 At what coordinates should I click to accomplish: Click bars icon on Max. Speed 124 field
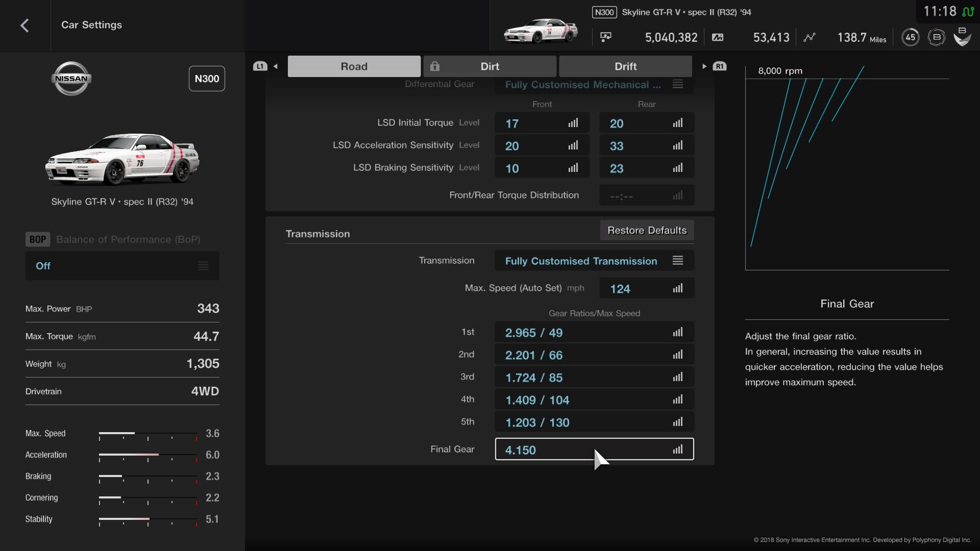678,288
